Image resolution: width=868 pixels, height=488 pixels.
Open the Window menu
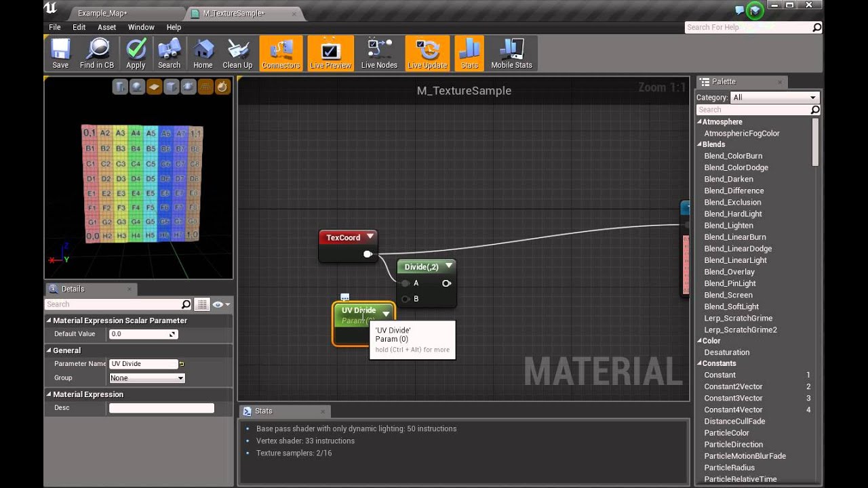141,27
